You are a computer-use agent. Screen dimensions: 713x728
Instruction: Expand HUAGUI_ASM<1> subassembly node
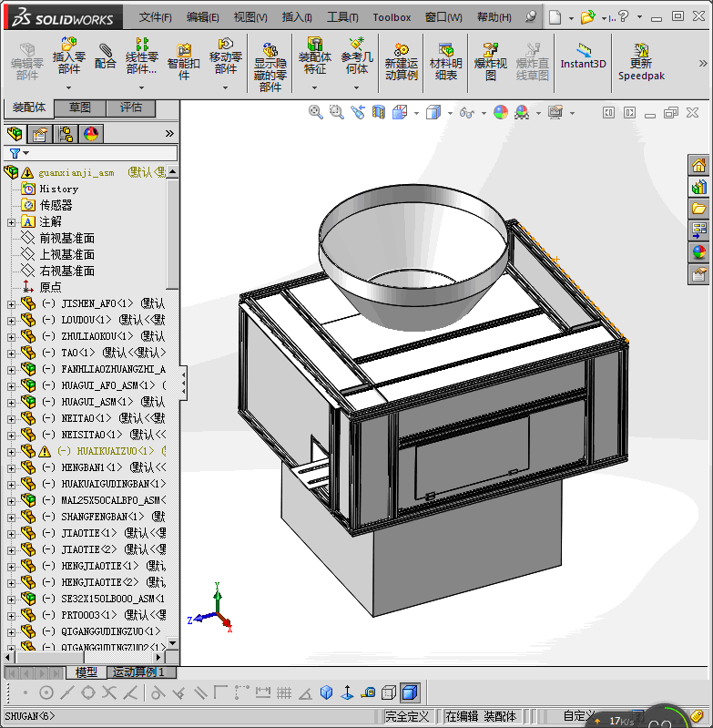(x=11, y=403)
